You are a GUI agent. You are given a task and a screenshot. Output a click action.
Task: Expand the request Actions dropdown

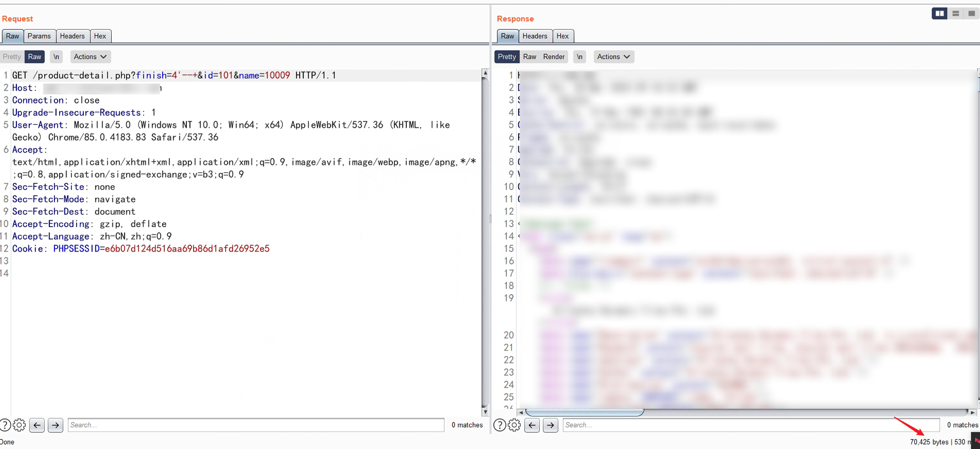pyautogui.click(x=90, y=57)
